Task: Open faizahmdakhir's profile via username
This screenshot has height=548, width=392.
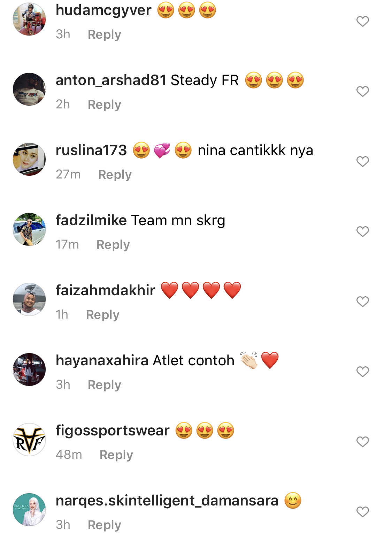Action: [x=106, y=290]
